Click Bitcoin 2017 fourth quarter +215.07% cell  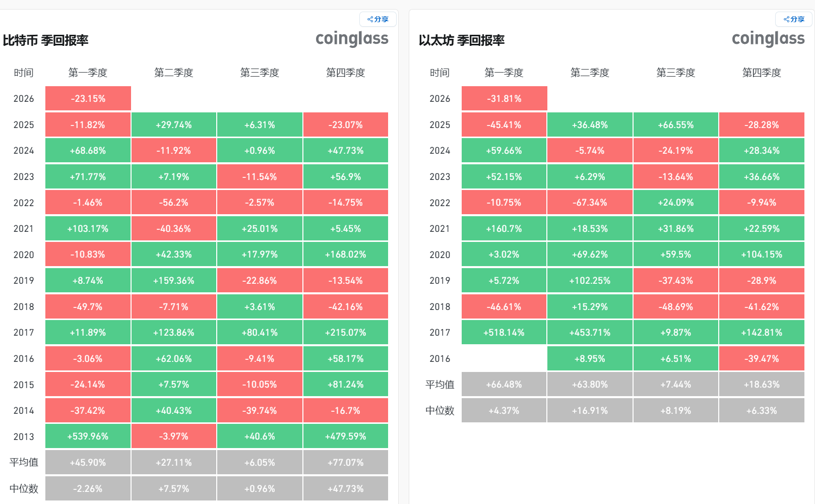[346, 333]
